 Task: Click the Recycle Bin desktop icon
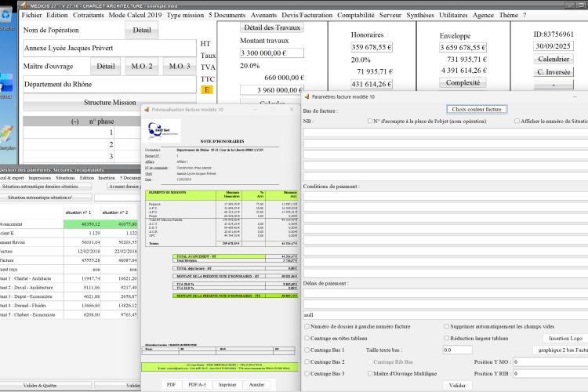click(x=6, y=16)
